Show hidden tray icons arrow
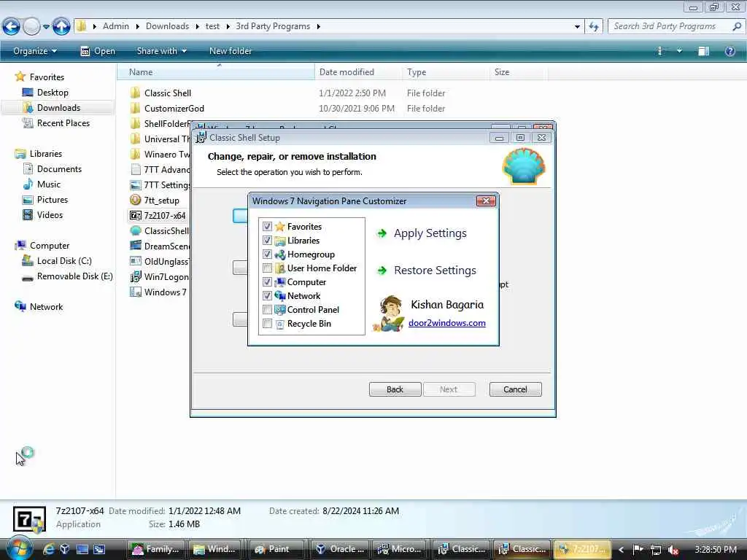The height and width of the screenshot is (560, 747). click(x=621, y=550)
